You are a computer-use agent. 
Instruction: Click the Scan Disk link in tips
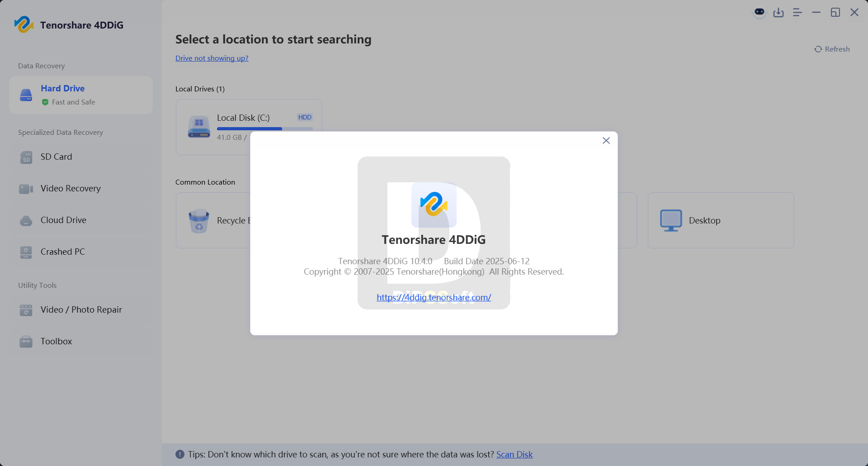pyautogui.click(x=514, y=454)
